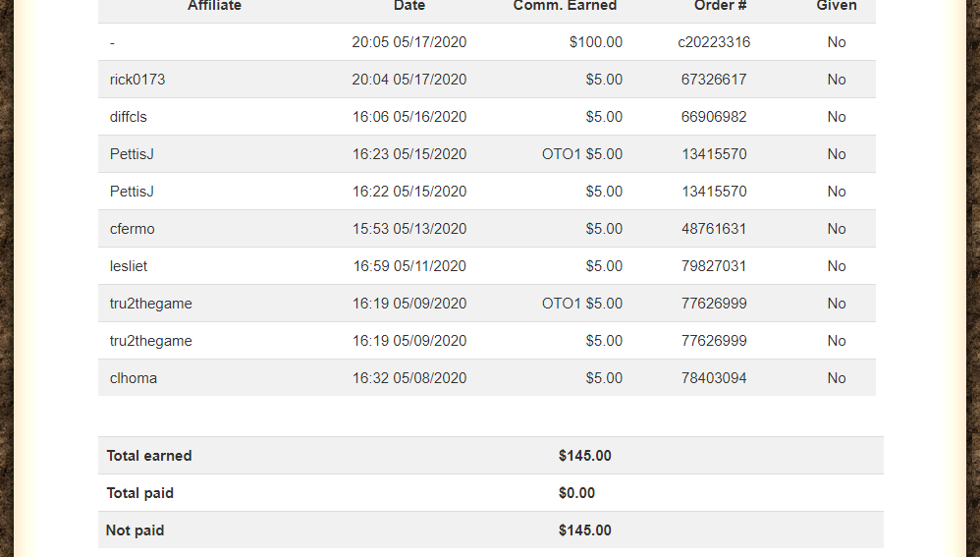Click order number 78403094

pos(714,378)
